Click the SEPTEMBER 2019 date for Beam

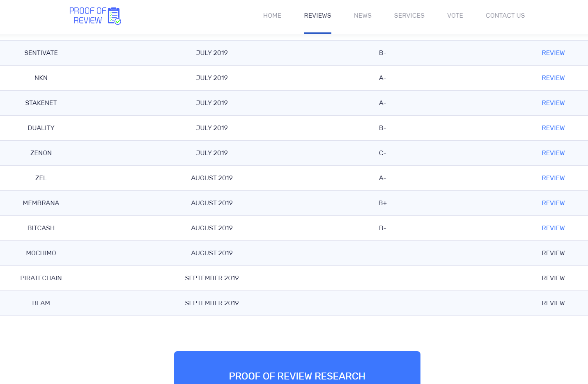pos(212,303)
